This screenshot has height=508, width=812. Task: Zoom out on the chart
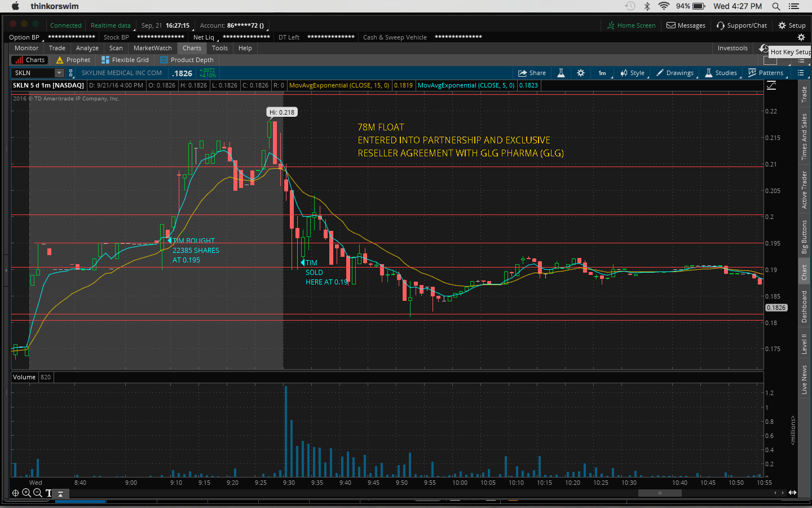click(37, 493)
